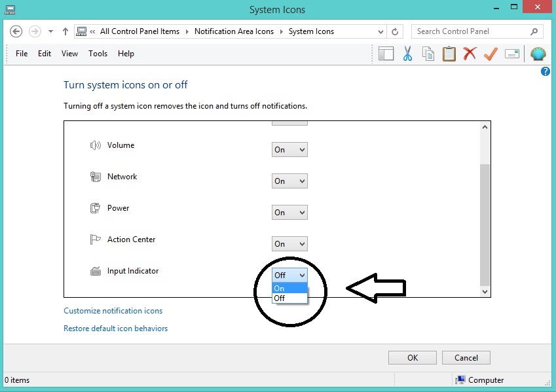Open the File menu
This screenshot has height=392, width=556.
pos(22,54)
